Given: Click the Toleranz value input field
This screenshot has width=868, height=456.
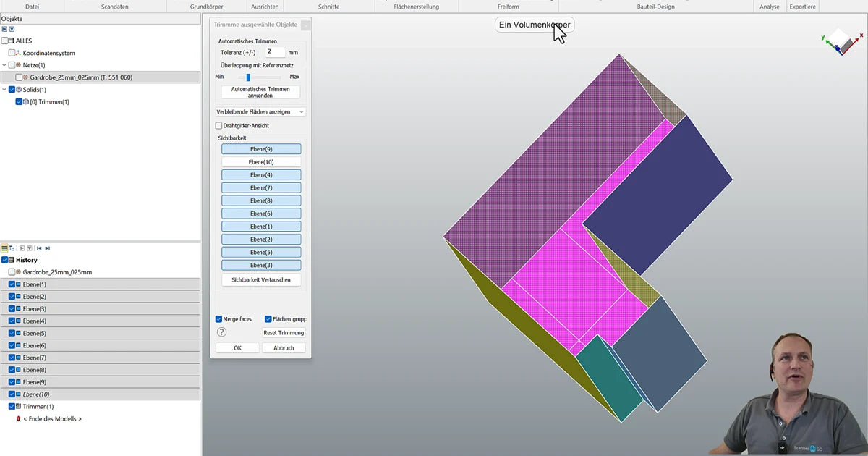Looking at the screenshot, I should 274,52.
